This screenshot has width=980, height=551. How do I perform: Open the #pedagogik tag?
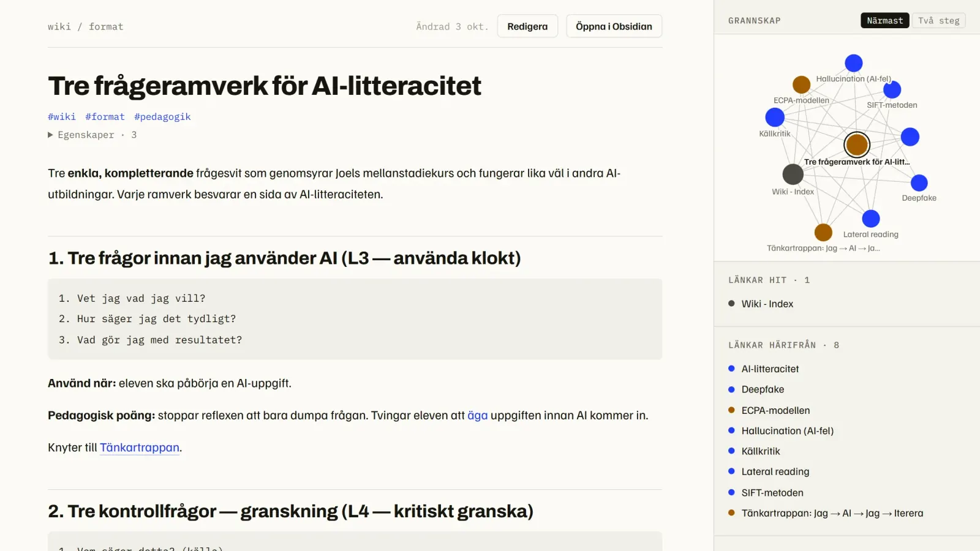coord(162,116)
